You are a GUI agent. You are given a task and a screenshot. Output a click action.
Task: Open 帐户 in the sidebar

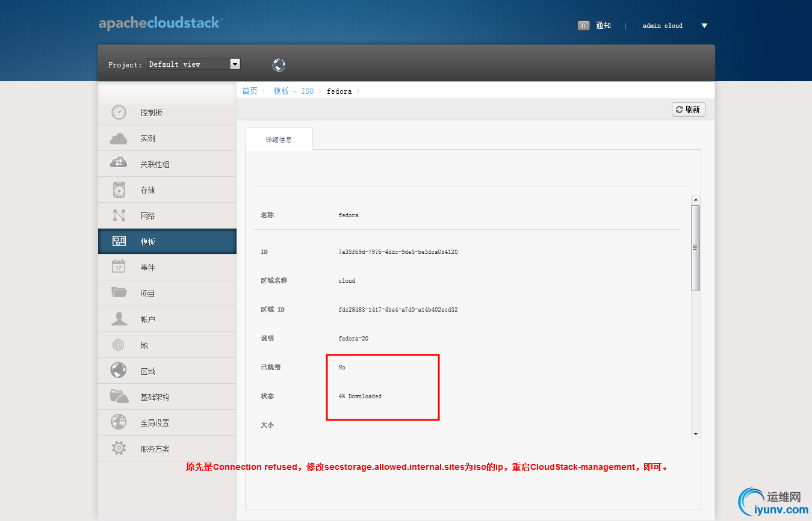167,319
